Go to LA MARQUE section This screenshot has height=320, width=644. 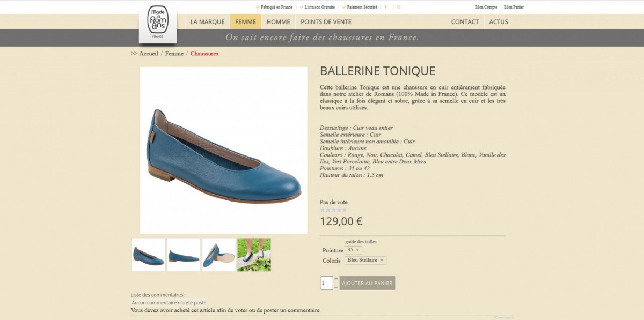(207, 21)
